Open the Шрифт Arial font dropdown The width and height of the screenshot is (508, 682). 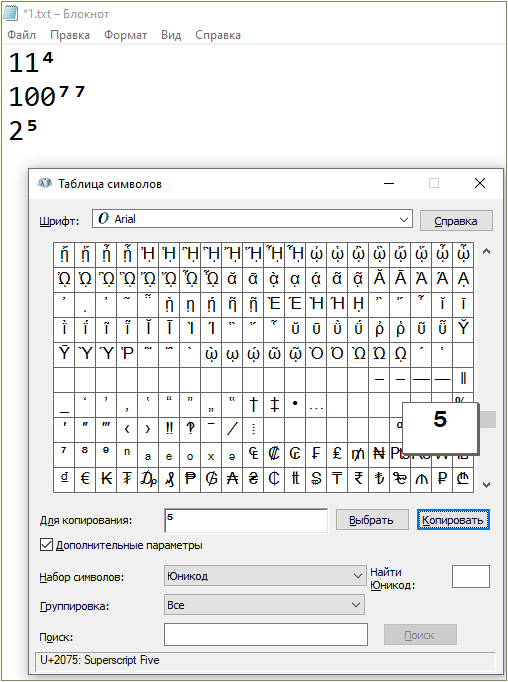252,219
